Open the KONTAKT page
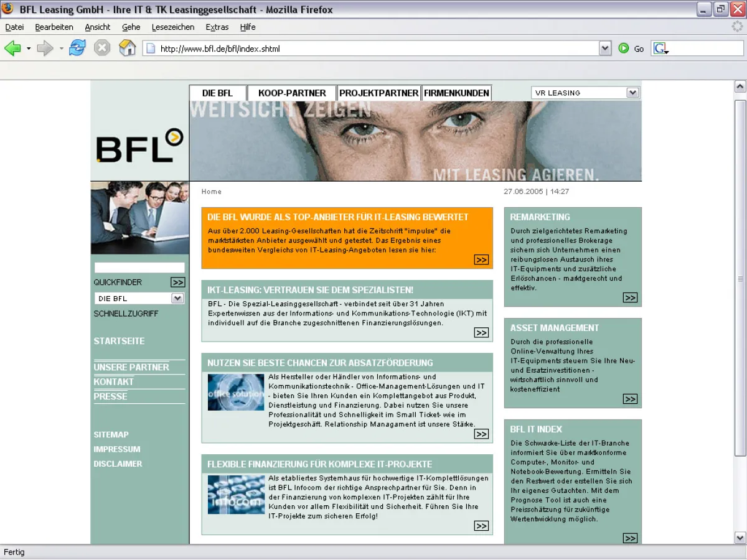Viewport: 747px width, 560px height. click(x=113, y=382)
